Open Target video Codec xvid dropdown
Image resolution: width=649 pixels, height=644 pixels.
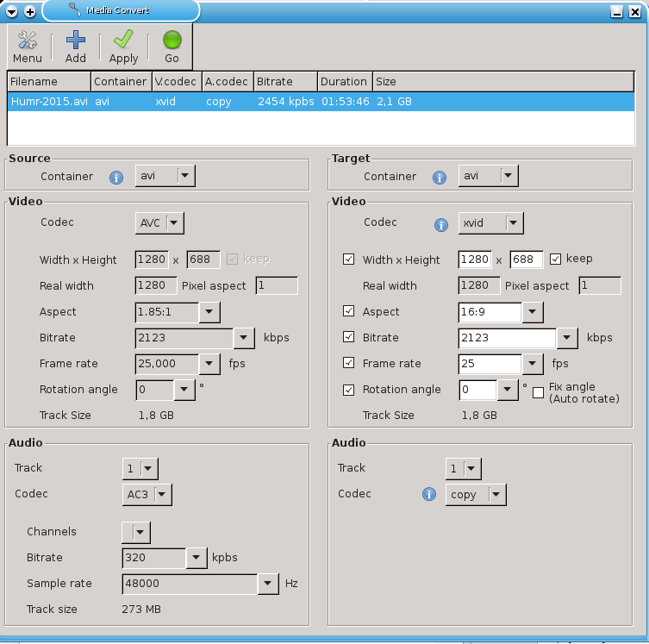point(491,223)
